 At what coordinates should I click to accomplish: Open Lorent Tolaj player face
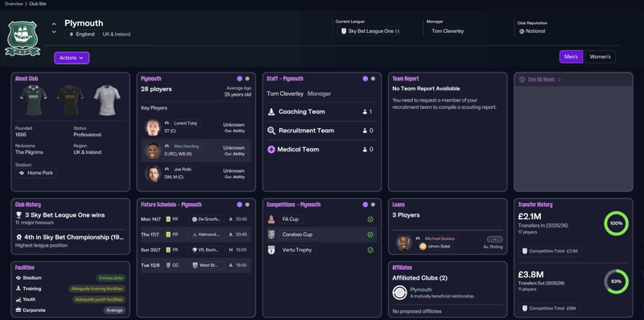point(152,127)
